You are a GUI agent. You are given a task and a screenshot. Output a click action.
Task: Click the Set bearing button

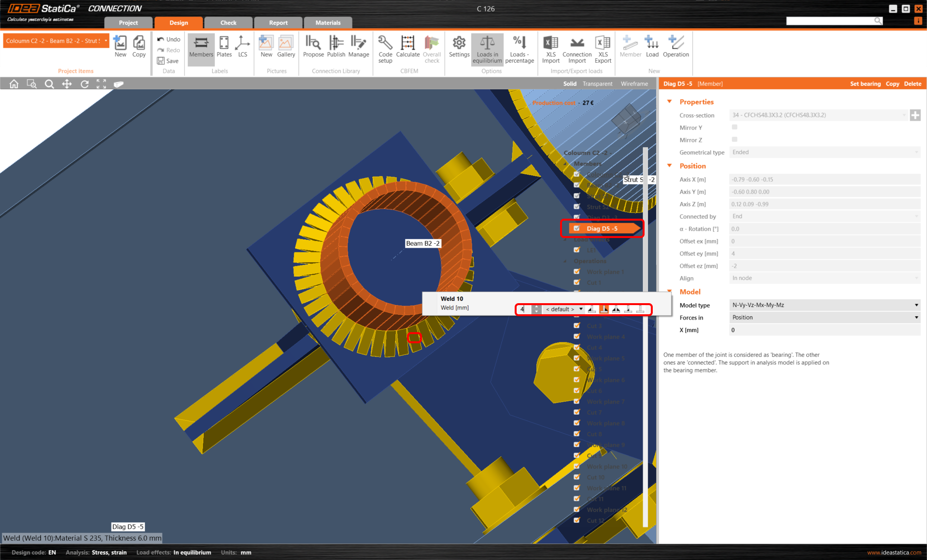[865, 84]
